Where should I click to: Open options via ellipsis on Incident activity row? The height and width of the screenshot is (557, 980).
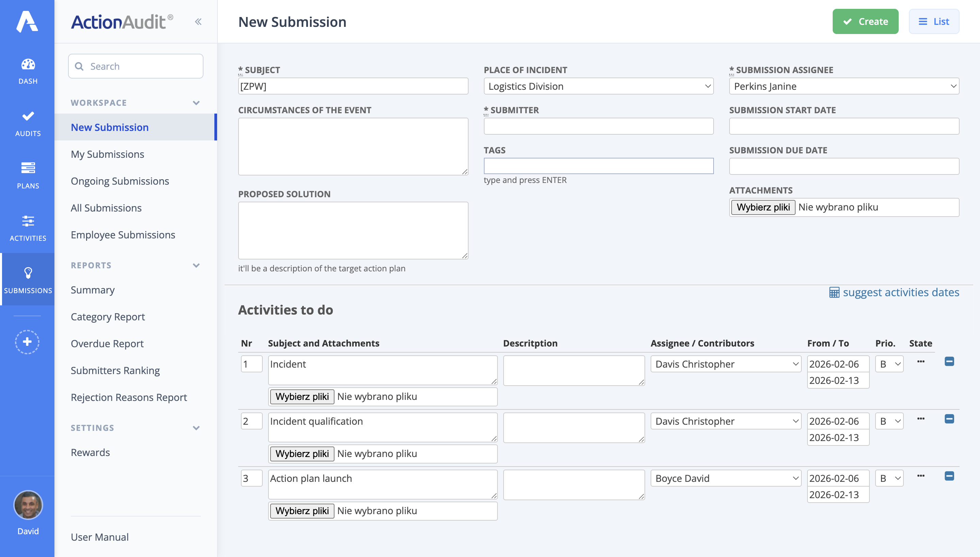click(921, 361)
